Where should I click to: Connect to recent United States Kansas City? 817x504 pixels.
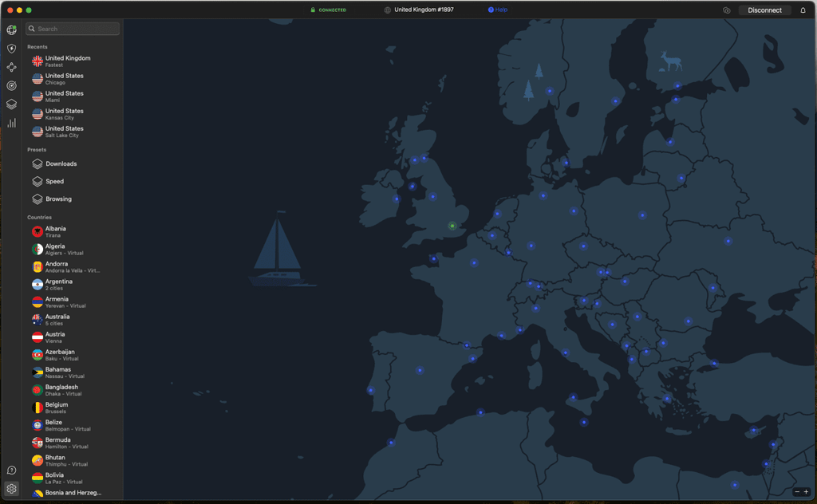[x=73, y=114]
